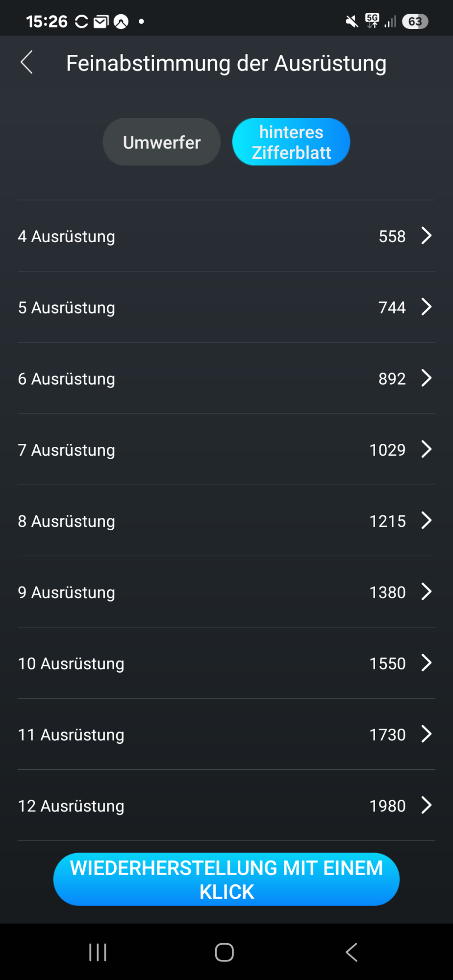Tap the back arrow in header

(27, 63)
